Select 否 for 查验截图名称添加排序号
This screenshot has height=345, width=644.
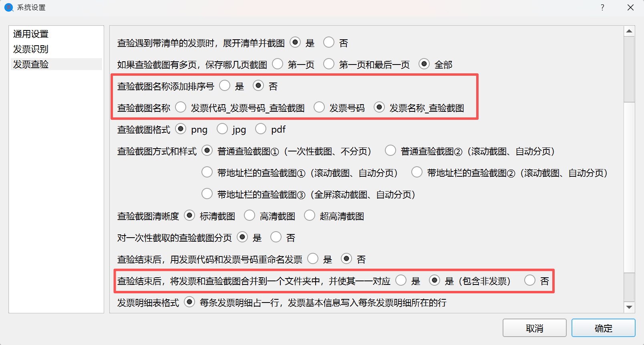click(258, 86)
